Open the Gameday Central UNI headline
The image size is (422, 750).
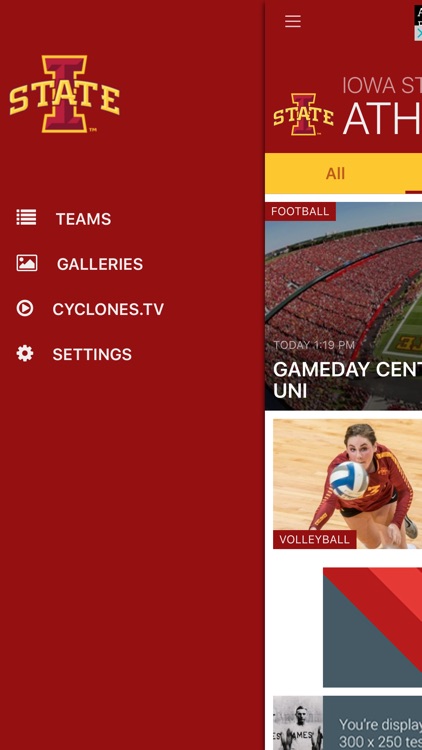click(347, 380)
